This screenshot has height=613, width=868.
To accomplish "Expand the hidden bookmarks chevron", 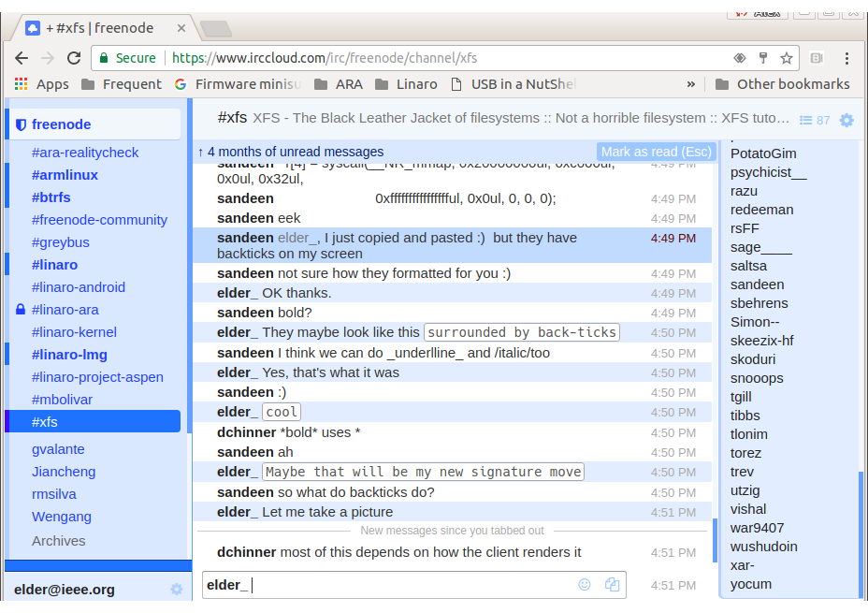I will (x=691, y=84).
